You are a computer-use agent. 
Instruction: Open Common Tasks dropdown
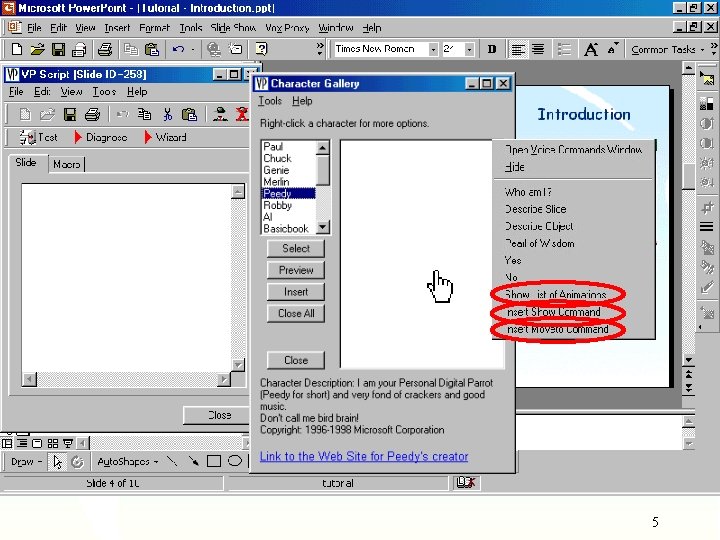tap(667, 49)
